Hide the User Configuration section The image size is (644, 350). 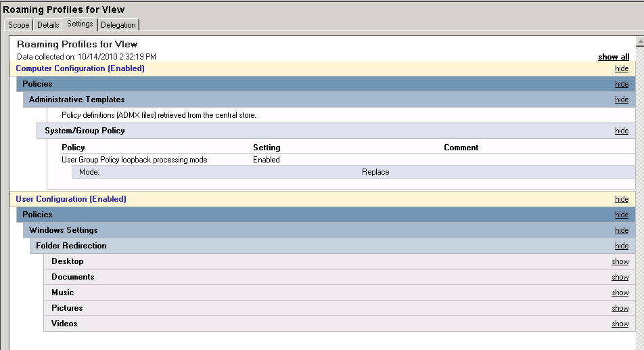pyautogui.click(x=622, y=199)
